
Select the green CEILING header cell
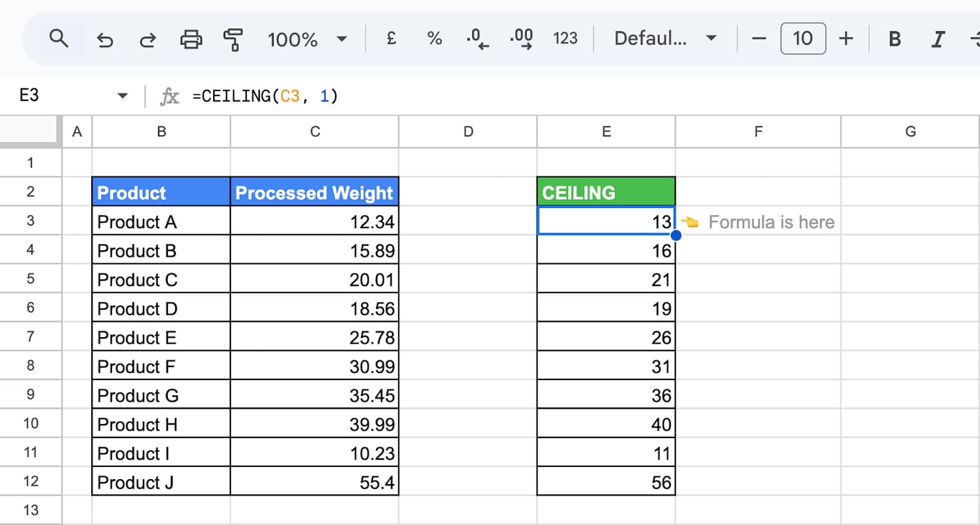[606, 191]
